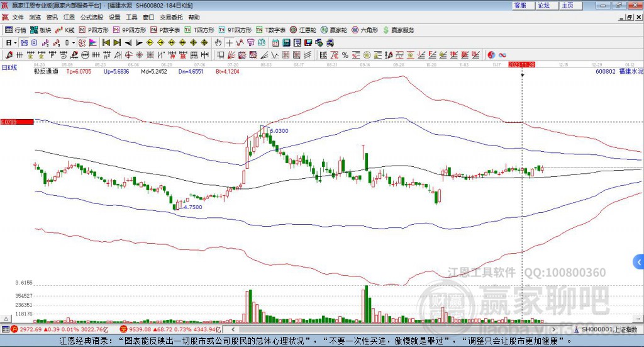Open the 浏览 menu
Screen dimensions: 644x347
[35, 17]
